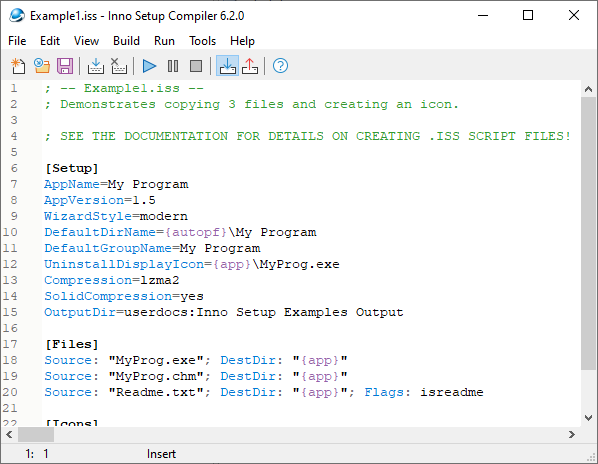Click the Source "MyProg.exe" line
Screen dimensions: 598x464
point(196,360)
